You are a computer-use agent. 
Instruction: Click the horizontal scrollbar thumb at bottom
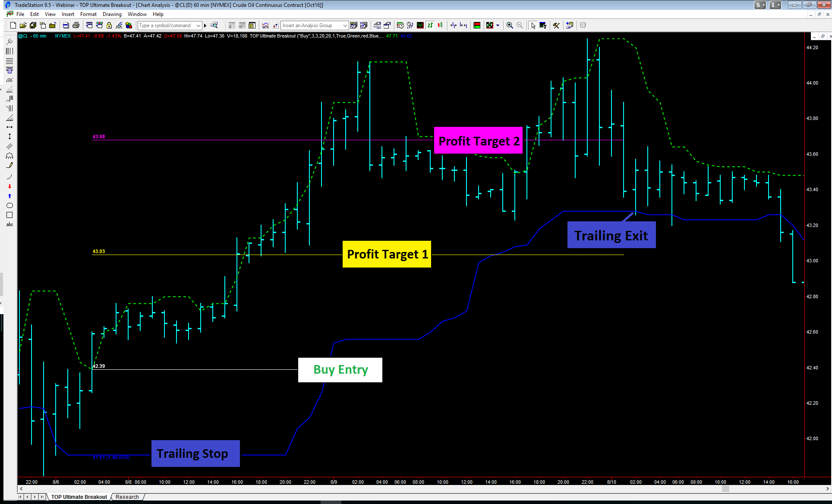click(725, 488)
